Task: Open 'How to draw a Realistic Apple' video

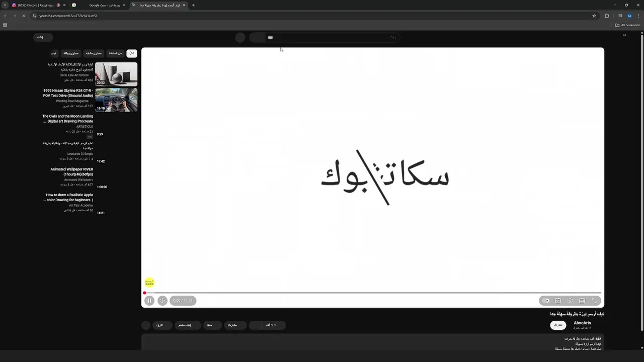Action: 69,198
